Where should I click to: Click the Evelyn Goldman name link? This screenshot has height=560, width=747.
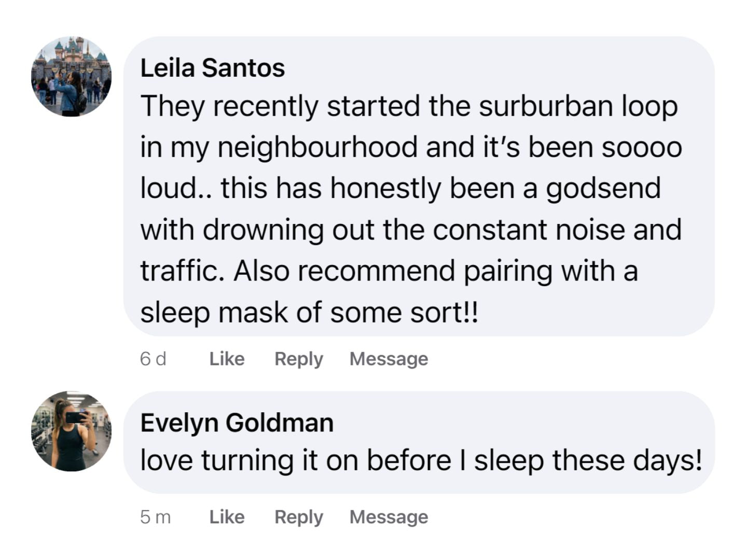tap(237, 423)
